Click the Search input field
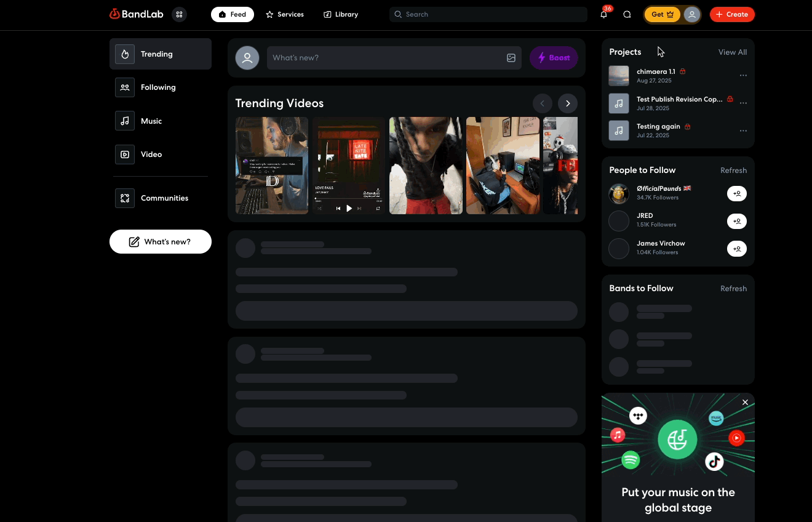812x522 pixels. 488,14
